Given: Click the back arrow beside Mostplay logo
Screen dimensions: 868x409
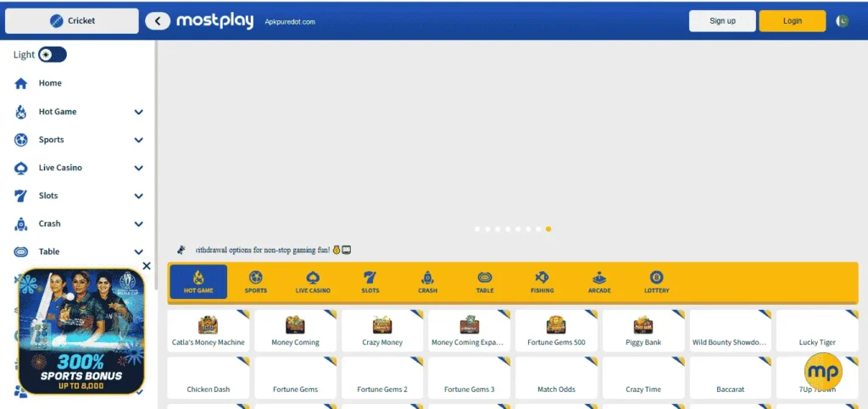Looking at the screenshot, I should (x=158, y=21).
